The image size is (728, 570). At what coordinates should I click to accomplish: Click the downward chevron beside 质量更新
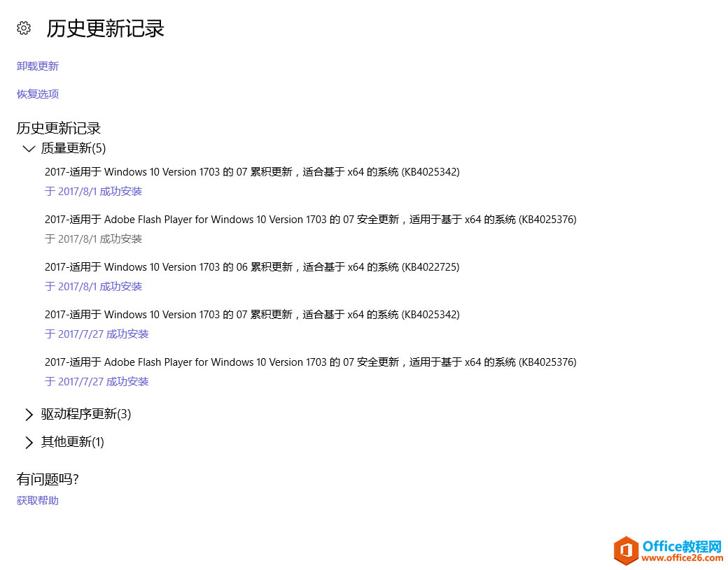(29, 148)
